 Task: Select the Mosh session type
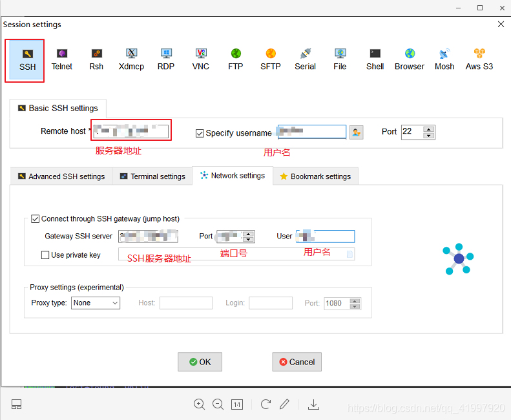pyautogui.click(x=444, y=60)
